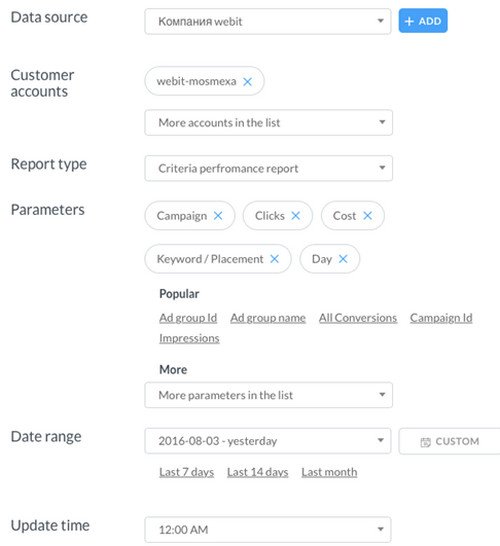
Task: Add the Ad group name parameter
Action: point(268,318)
